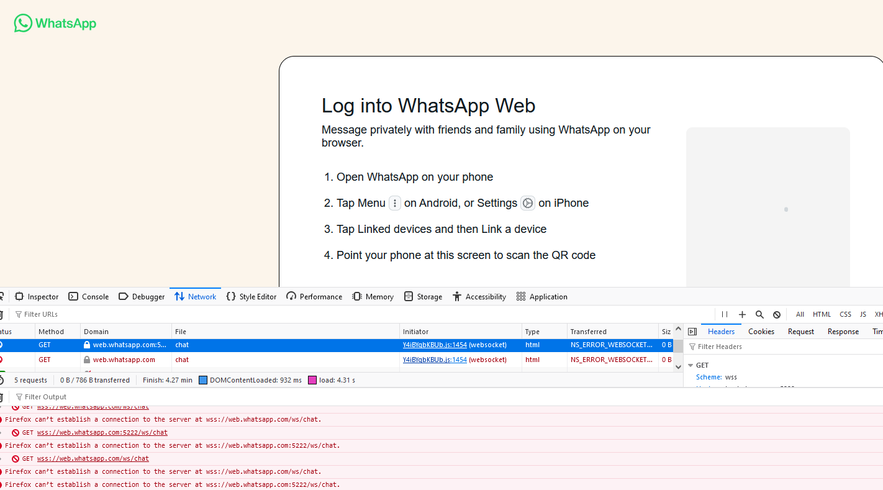
Task: Pause network request recording
Action: click(x=725, y=314)
